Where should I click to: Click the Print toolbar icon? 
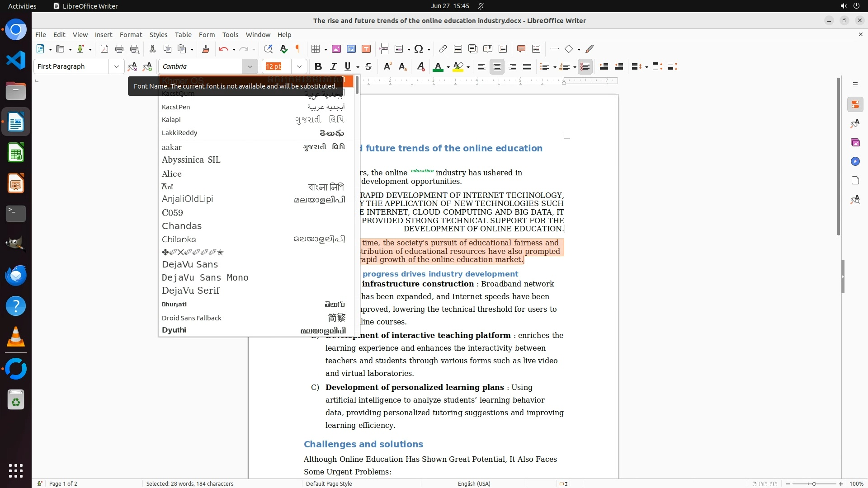coord(119,49)
